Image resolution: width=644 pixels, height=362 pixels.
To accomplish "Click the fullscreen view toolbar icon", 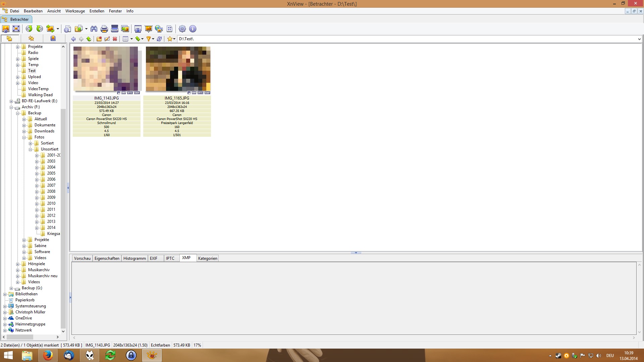I will [16, 29].
